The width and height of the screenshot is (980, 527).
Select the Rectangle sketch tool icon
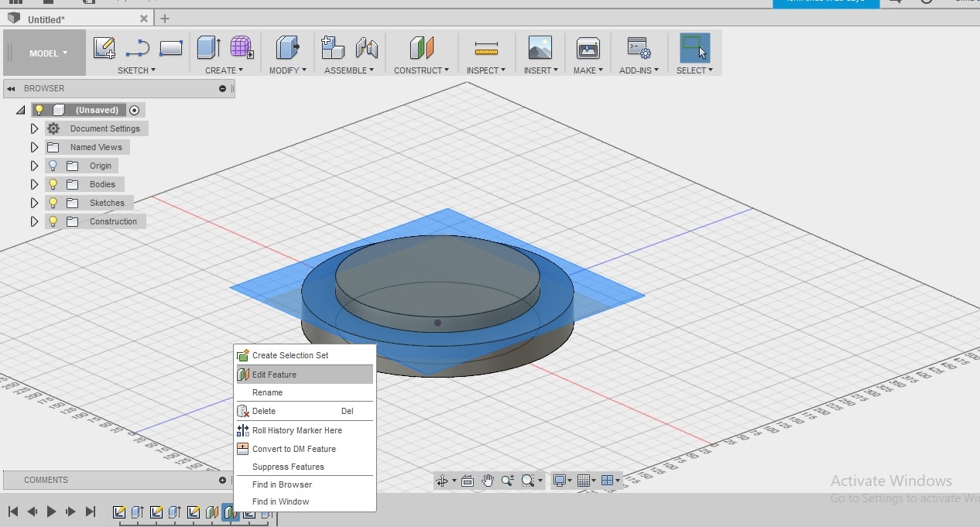pos(170,48)
